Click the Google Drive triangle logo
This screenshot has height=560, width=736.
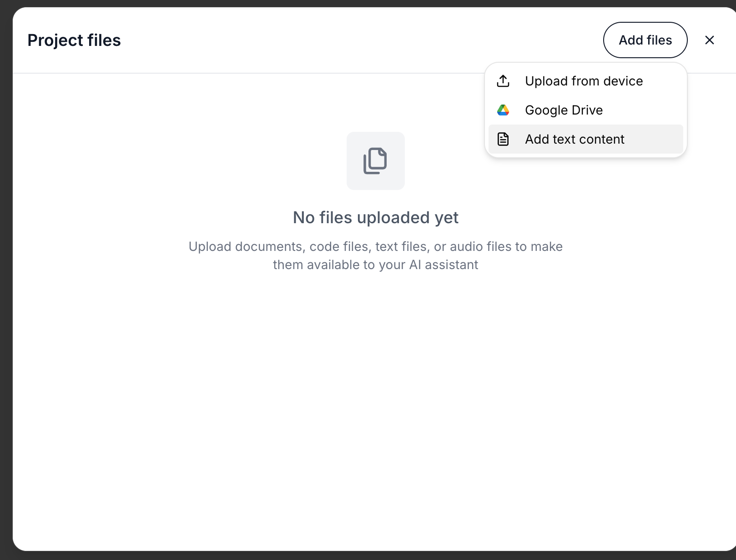(503, 110)
